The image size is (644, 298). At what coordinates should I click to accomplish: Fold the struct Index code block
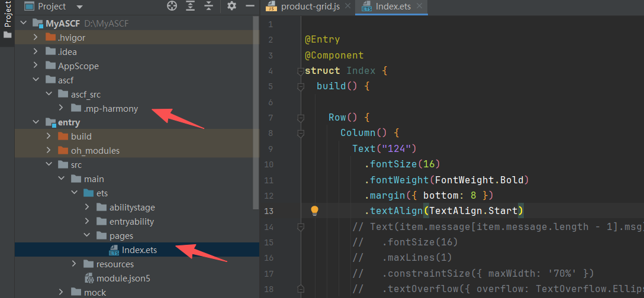300,71
